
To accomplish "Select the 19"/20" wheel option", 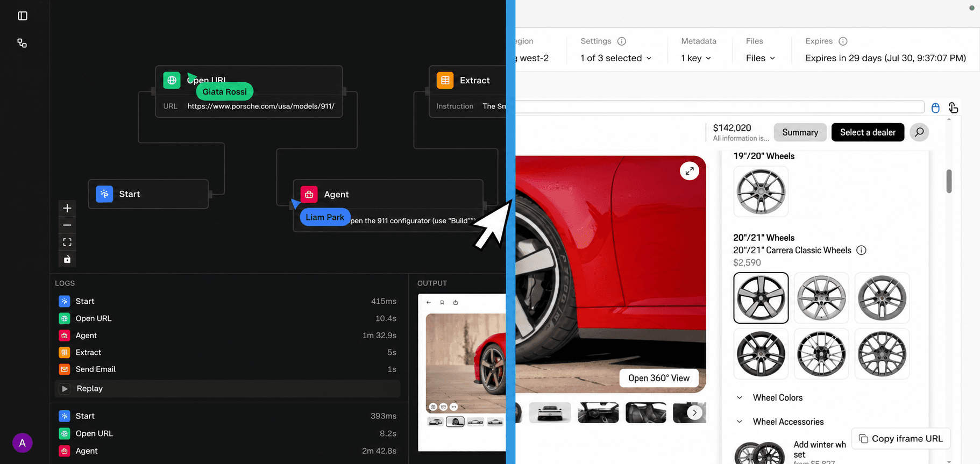I will (x=761, y=191).
